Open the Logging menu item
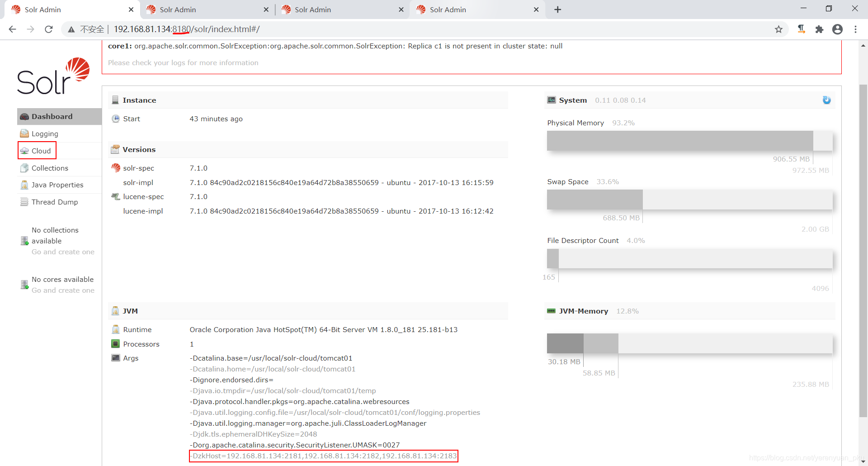 tap(59, 133)
